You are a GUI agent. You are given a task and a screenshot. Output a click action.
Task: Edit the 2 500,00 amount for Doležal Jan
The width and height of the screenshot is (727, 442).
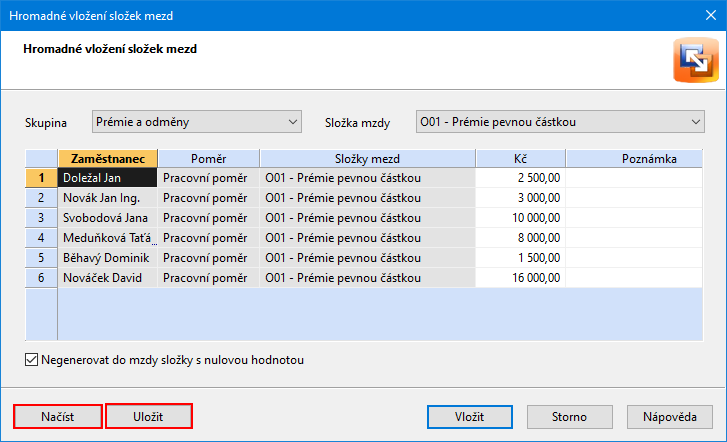[520, 178]
